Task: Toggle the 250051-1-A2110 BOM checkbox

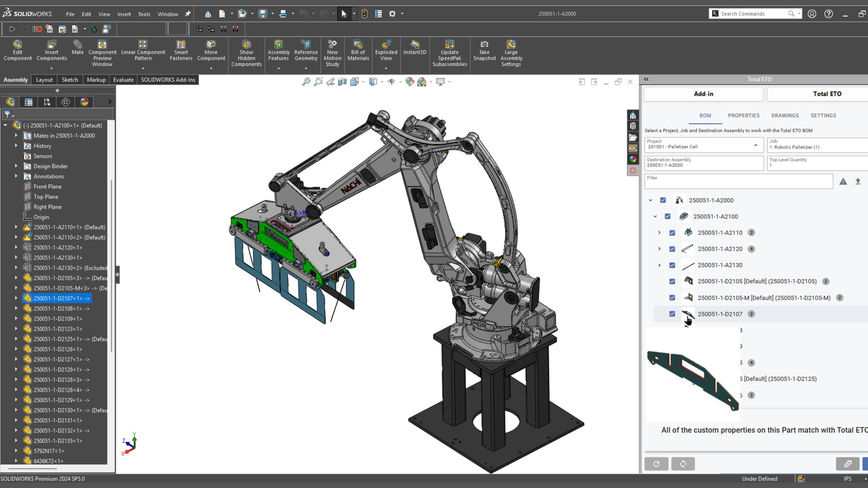Action: tap(672, 233)
